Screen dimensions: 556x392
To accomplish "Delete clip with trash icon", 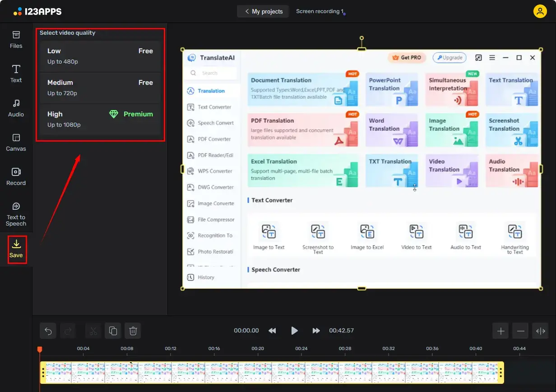I will pyautogui.click(x=133, y=331).
